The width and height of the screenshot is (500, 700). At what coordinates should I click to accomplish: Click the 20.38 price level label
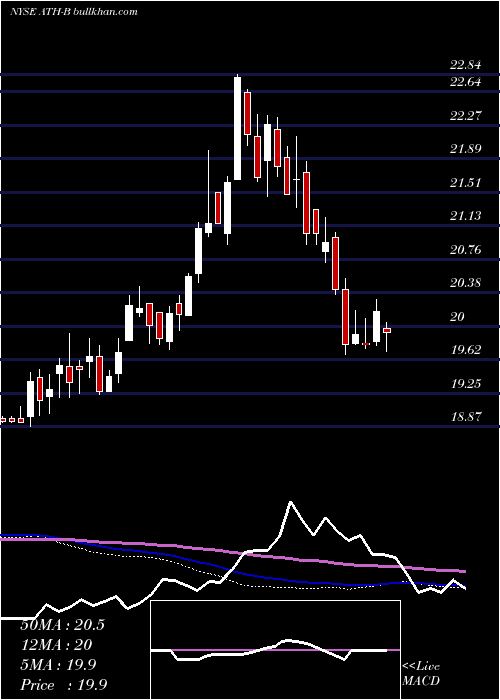pyautogui.click(x=466, y=283)
